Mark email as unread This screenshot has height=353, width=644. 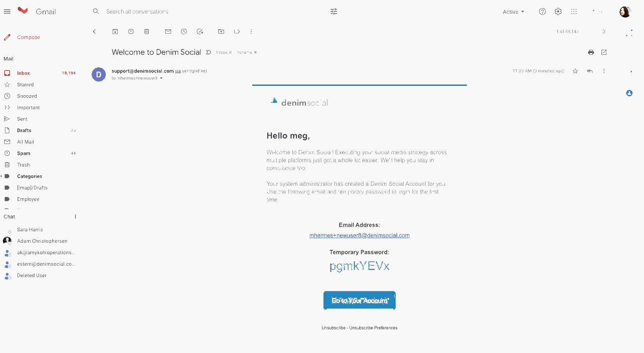click(168, 32)
